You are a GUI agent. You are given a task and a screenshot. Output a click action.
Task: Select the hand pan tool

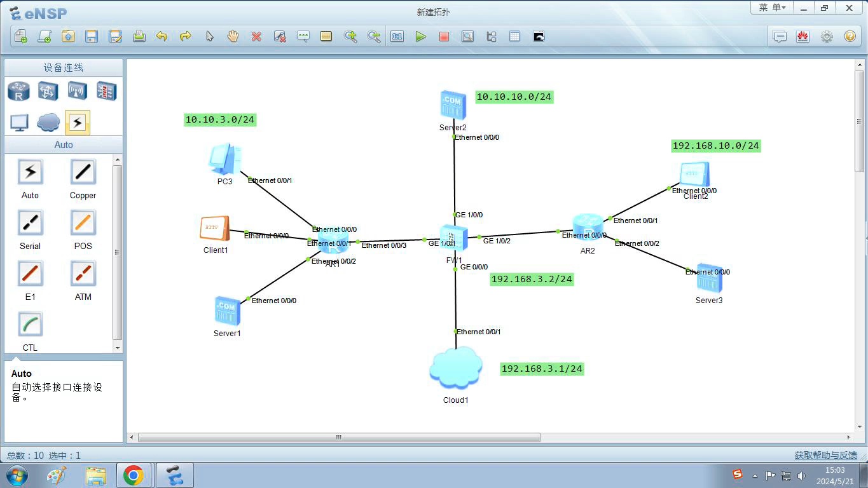click(233, 36)
